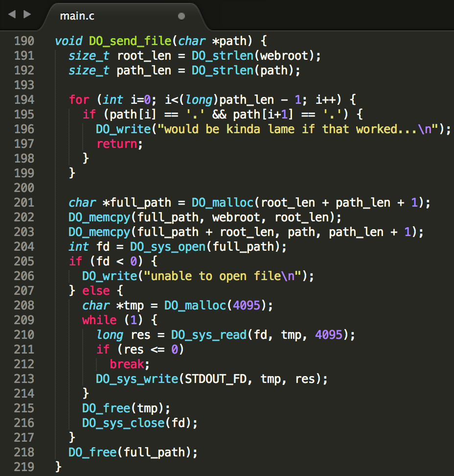The image size is (454, 476).
Task: Close main.c via unsaved dot indicator
Action: (182, 16)
